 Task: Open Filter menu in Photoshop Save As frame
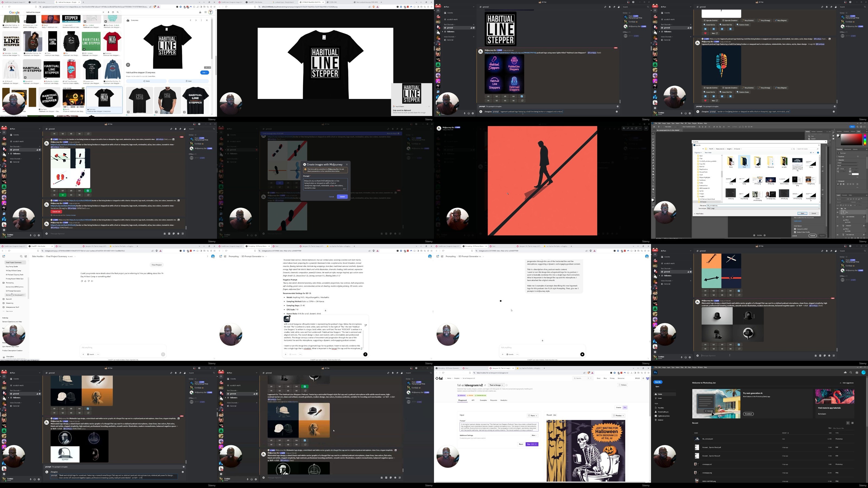click(x=682, y=124)
